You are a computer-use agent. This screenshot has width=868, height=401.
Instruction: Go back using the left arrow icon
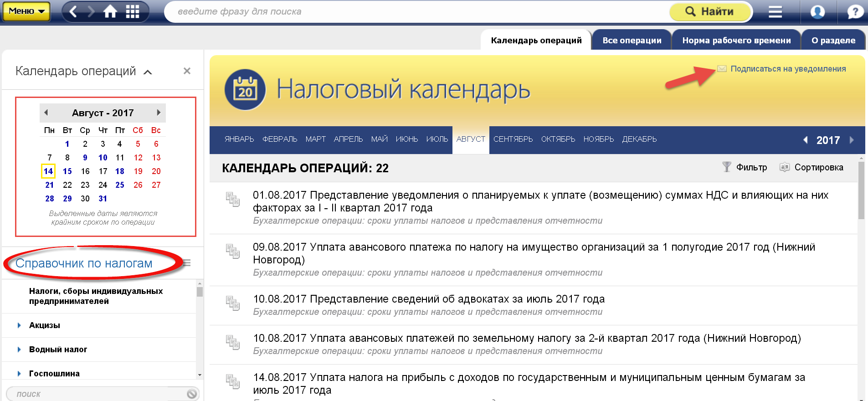pos(73,11)
